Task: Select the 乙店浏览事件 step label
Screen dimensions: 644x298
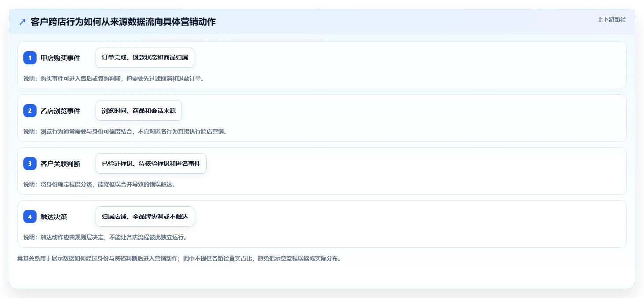Action: (60, 111)
